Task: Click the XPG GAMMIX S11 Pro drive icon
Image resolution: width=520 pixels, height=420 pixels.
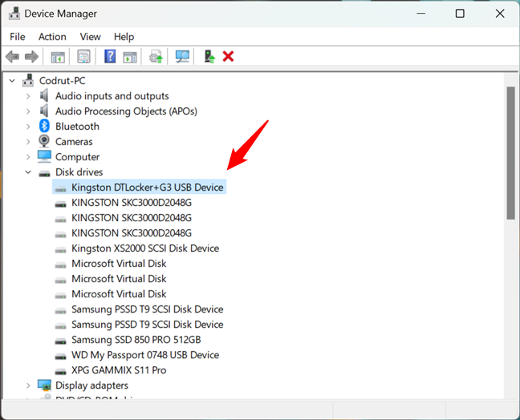Action: pos(60,372)
